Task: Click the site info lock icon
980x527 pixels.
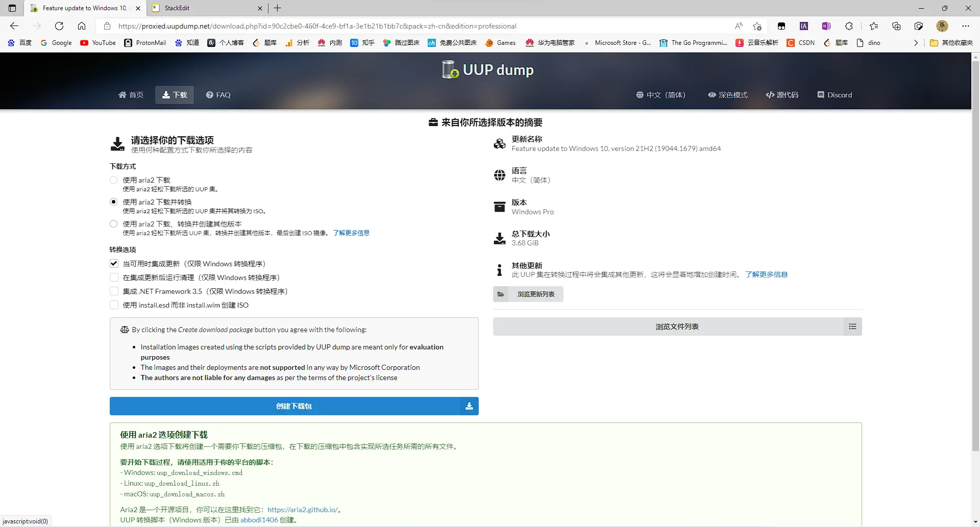Action: point(107,26)
